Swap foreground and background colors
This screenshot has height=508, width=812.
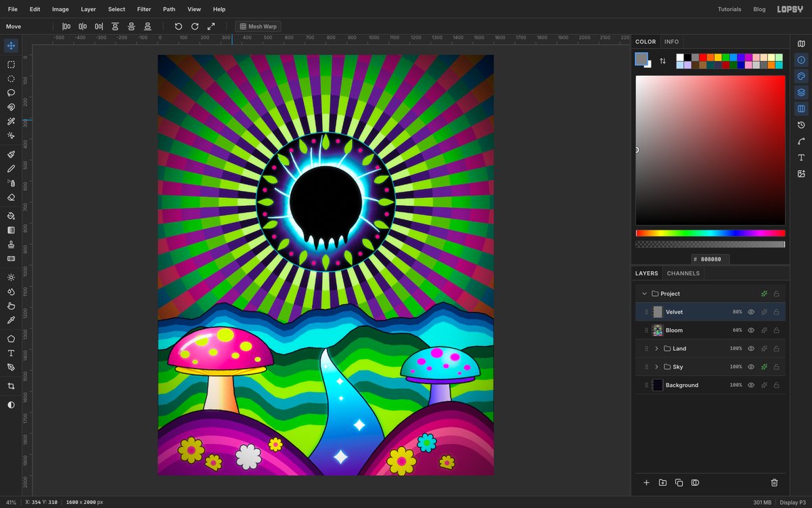click(662, 61)
